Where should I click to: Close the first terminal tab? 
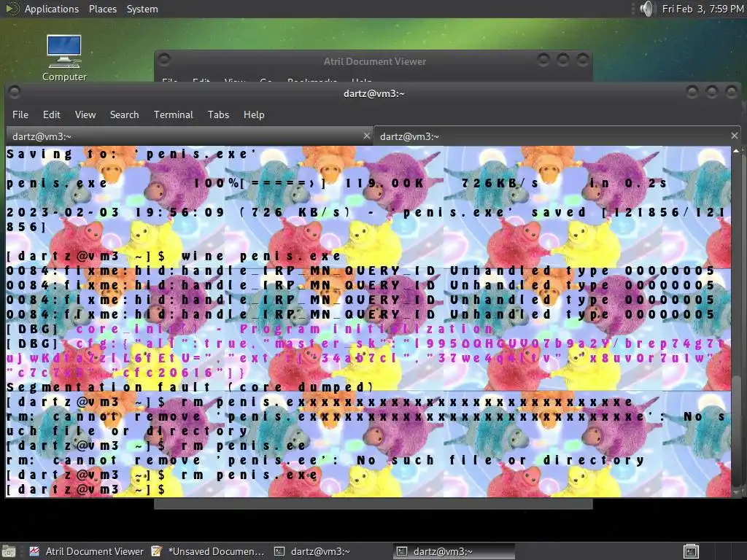pyautogui.click(x=367, y=136)
